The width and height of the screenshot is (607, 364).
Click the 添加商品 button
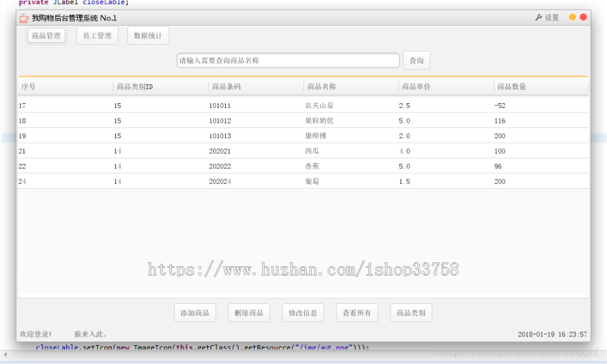click(x=195, y=313)
